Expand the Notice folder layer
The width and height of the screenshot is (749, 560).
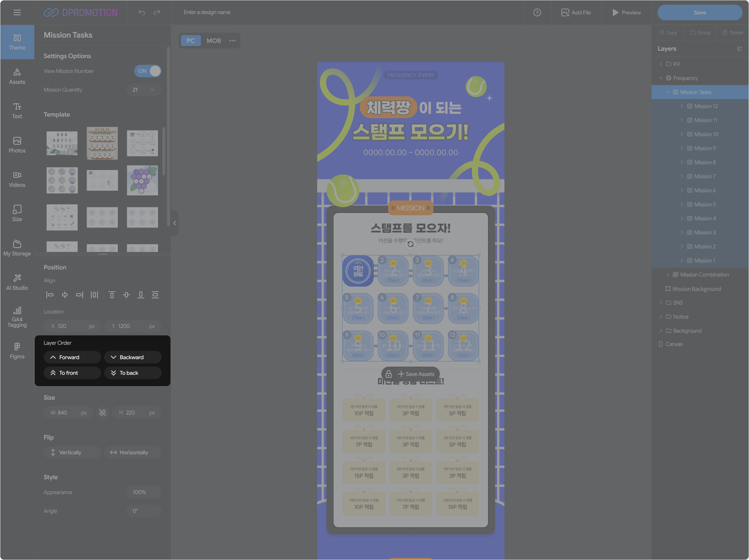661,317
